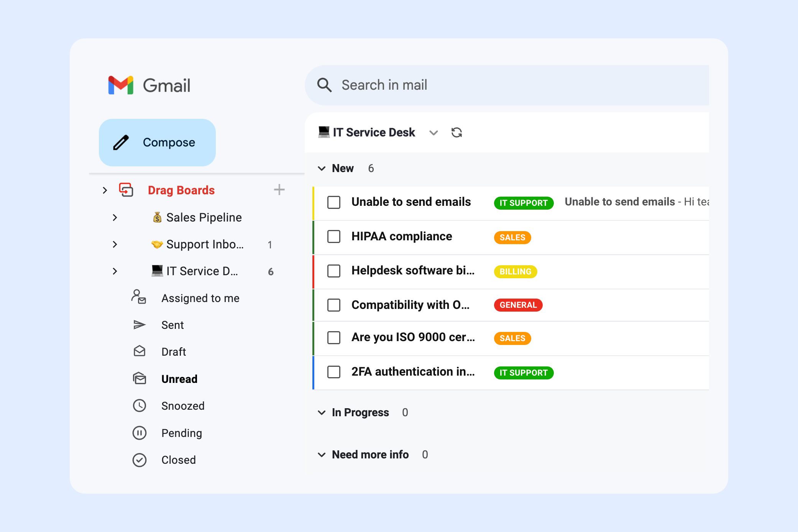Open the Draft folder
The width and height of the screenshot is (798, 532).
[174, 352]
